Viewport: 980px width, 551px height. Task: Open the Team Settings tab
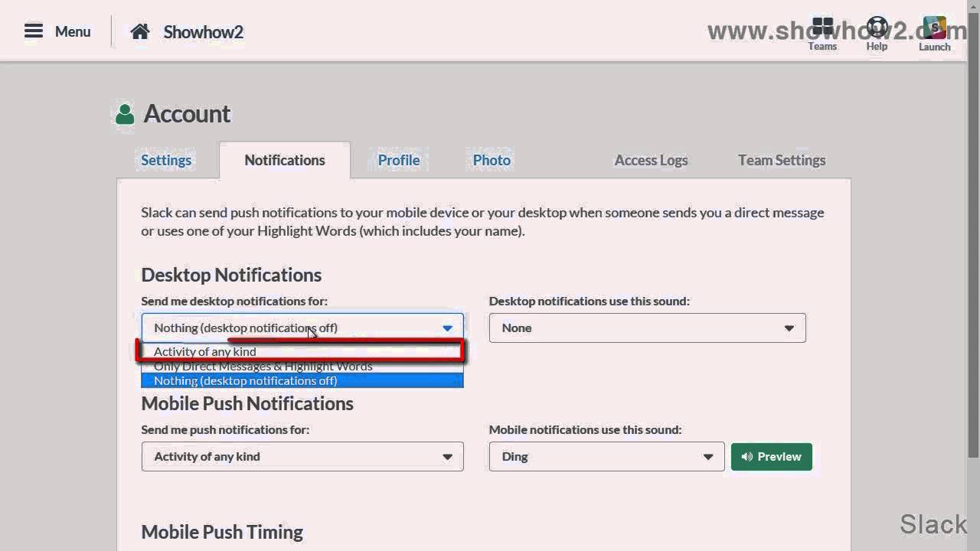(x=782, y=160)
